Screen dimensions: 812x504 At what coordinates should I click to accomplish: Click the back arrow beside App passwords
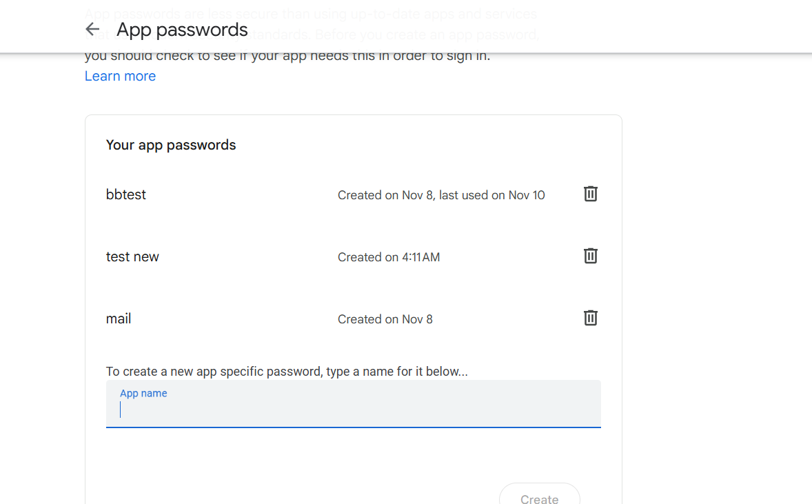92,30
